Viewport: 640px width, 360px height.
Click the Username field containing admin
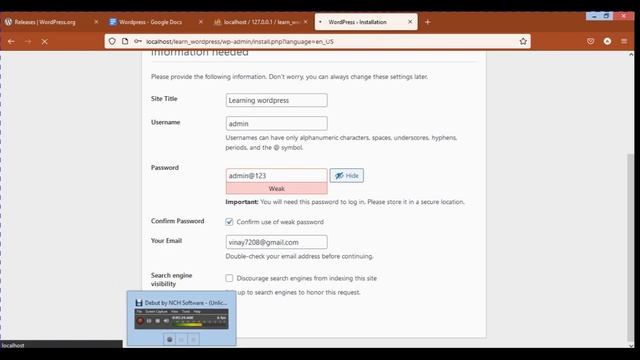click(276, 123)
